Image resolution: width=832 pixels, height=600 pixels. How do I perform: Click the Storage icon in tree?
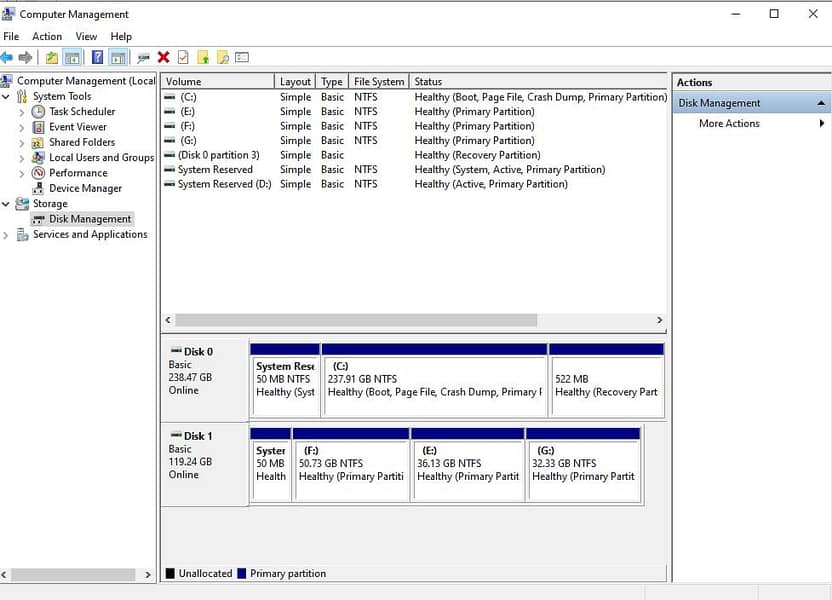coord(22,204)
